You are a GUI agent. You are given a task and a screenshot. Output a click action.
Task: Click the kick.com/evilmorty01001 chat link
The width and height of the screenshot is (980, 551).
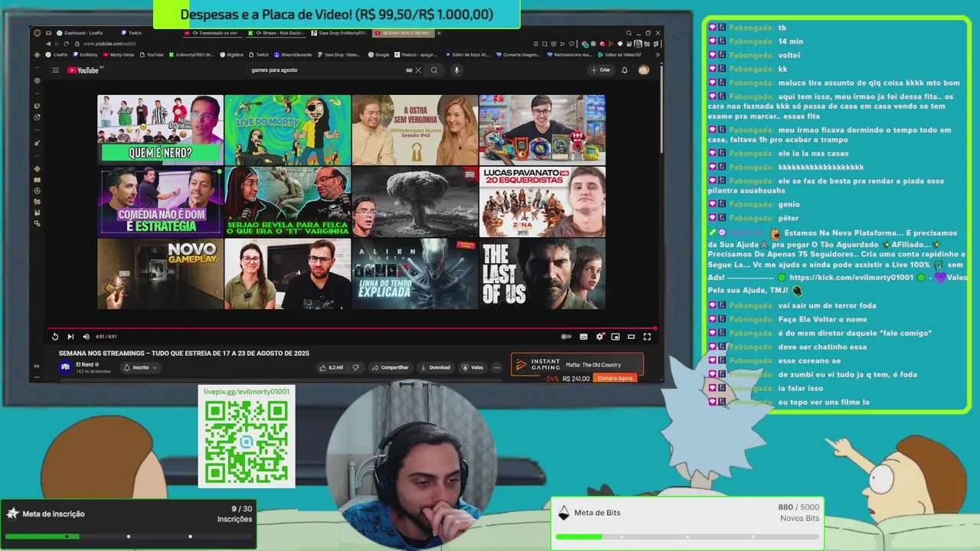click(x=851, y=277)
